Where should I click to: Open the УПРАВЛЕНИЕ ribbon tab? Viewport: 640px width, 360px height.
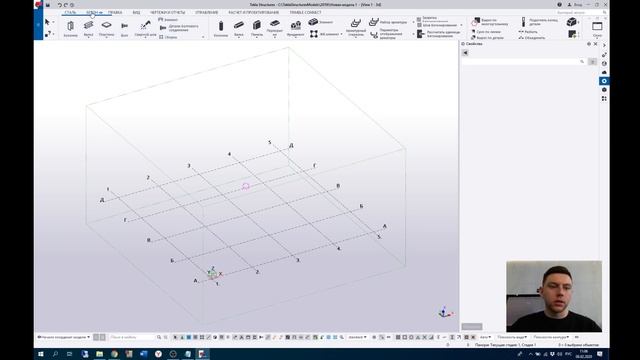click(207, 12)
